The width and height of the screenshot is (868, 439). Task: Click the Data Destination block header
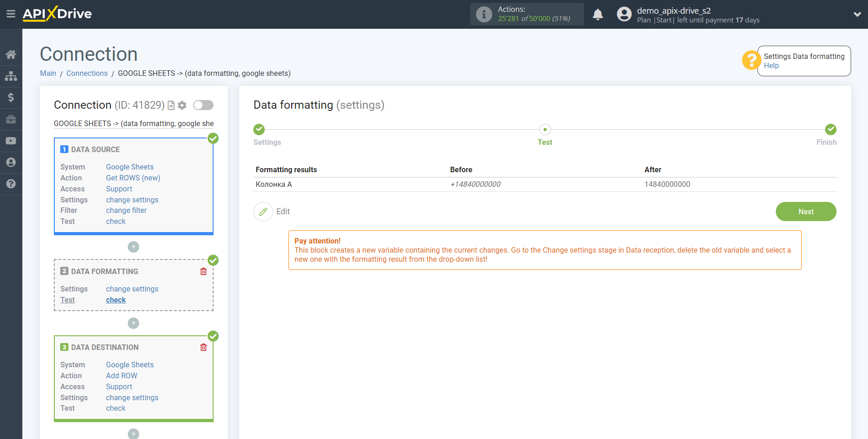105,347
